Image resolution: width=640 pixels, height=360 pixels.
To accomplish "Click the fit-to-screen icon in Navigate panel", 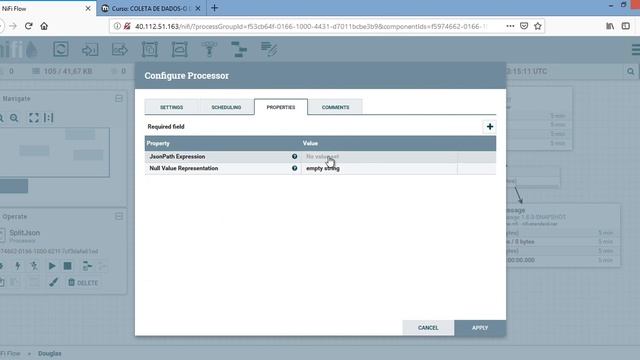I will 34,118.
